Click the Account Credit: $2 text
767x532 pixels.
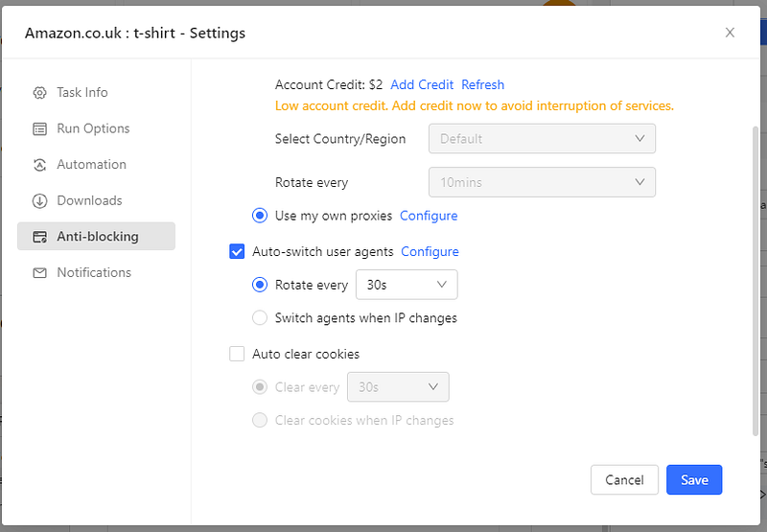329,84
